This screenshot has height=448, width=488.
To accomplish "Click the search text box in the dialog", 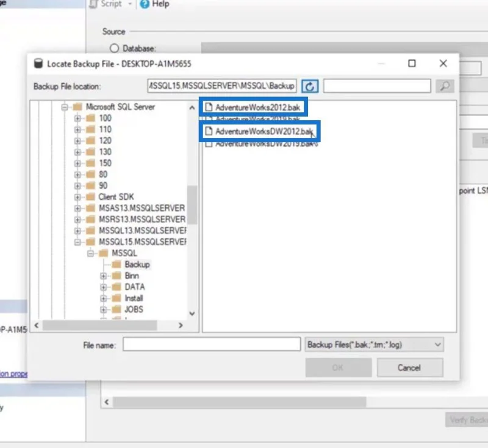I will [377, 86].
